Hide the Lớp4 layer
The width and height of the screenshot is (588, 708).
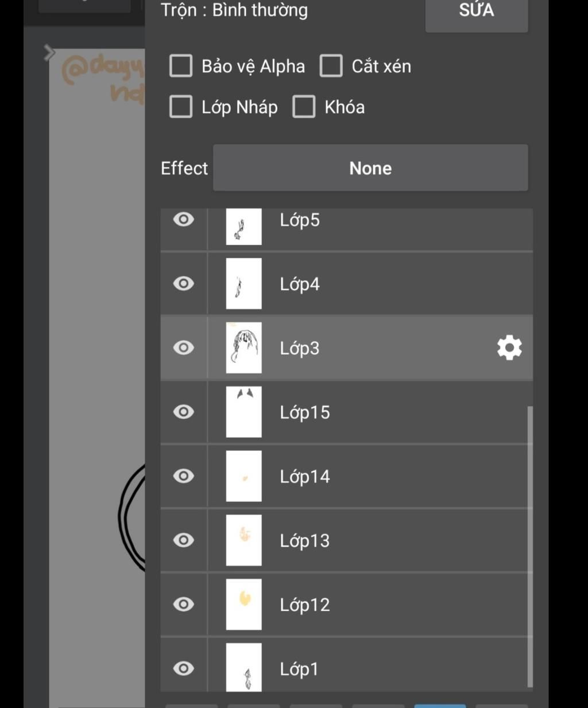pyautogui.click(x=184, y=284)
